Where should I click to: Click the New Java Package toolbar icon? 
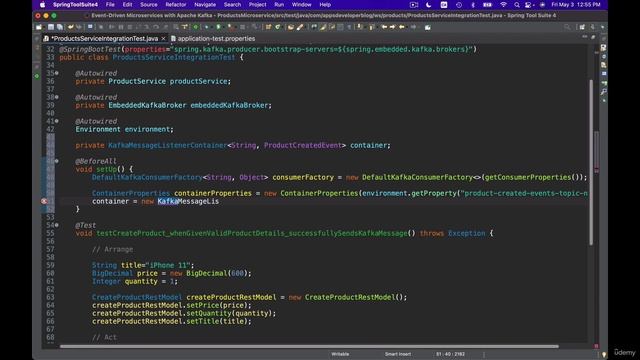click(x=268, y=27)
